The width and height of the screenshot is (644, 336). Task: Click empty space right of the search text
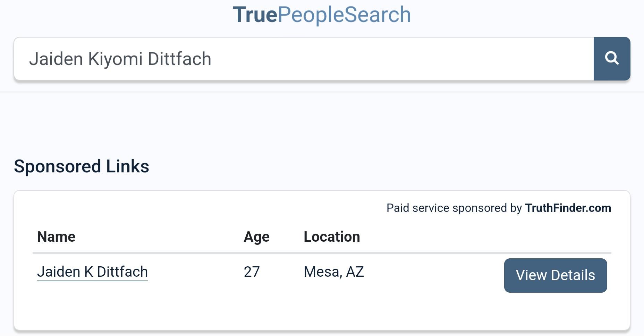click(x=399, y=59)
